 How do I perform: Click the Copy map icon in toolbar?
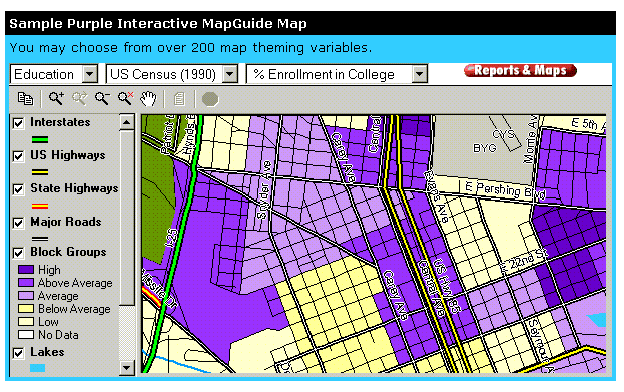tap(25, 99)
